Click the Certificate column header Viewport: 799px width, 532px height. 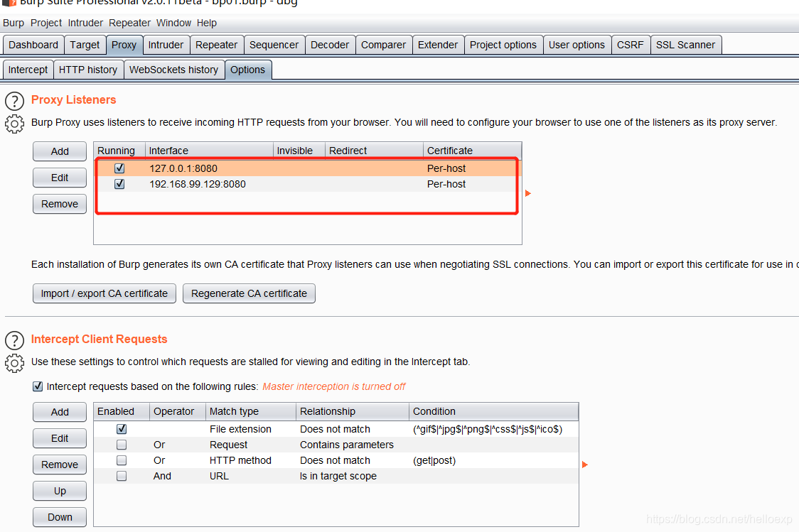pyautogui.click(x=473, y=150)
